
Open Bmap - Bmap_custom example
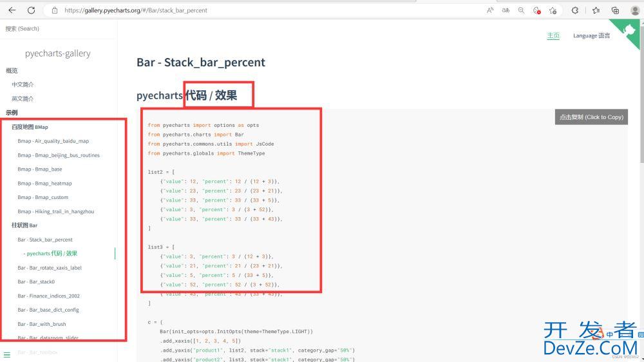43,197
